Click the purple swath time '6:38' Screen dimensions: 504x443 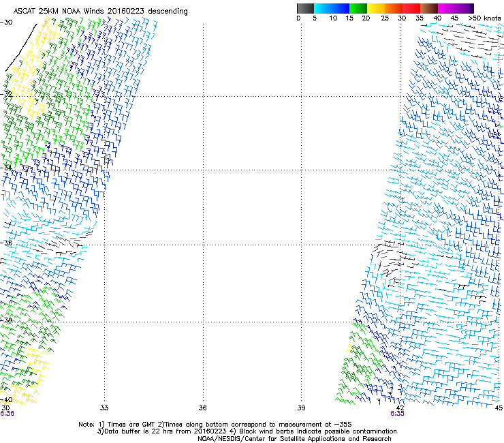click(7, 414)
